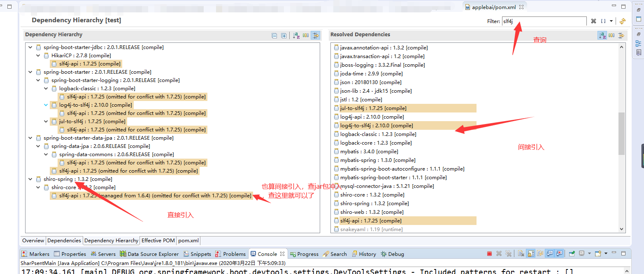Remove all terminated launches
The height and width of the screenshot is (274, 644).
[x=508, y=253]
